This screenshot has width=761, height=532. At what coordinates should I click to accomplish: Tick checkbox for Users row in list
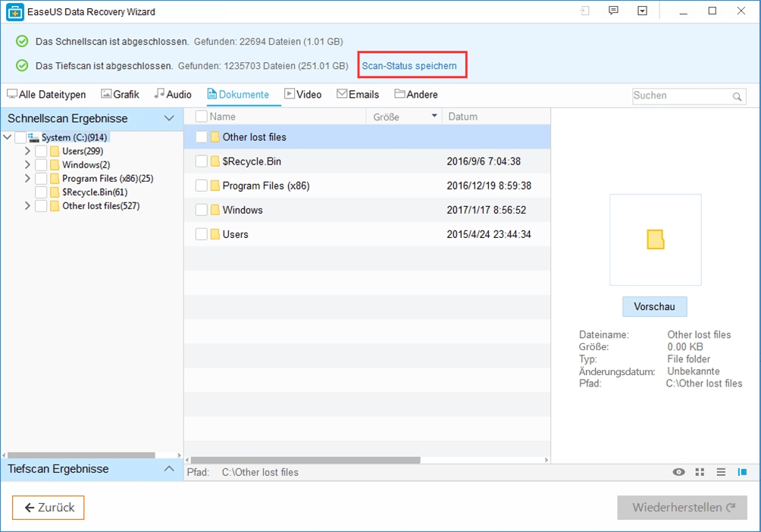(x=201, y=234)
